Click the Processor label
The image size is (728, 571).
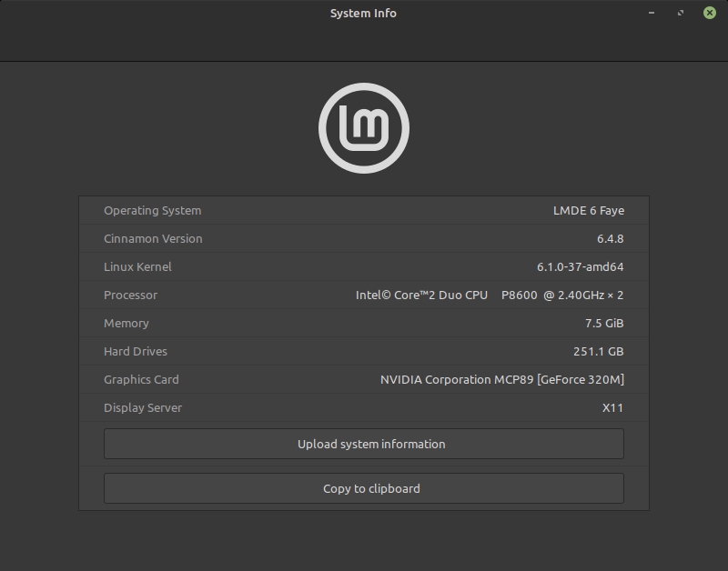130,296
